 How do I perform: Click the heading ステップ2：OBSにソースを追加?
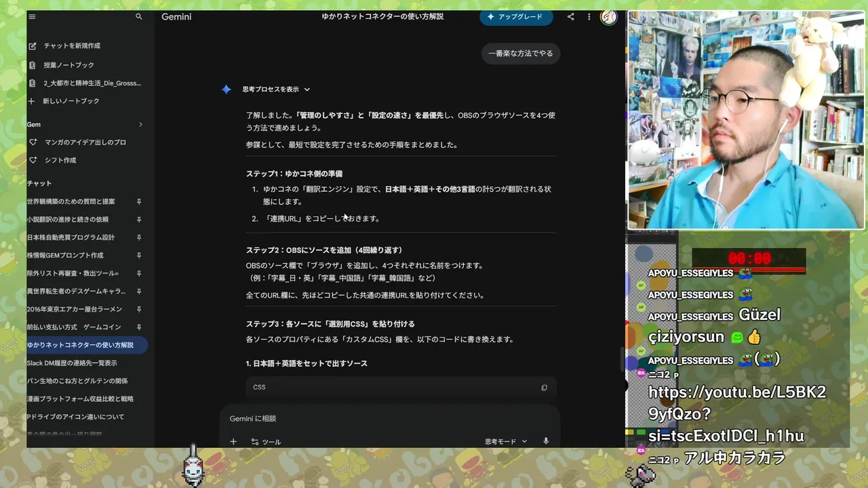tap(325, 250)
